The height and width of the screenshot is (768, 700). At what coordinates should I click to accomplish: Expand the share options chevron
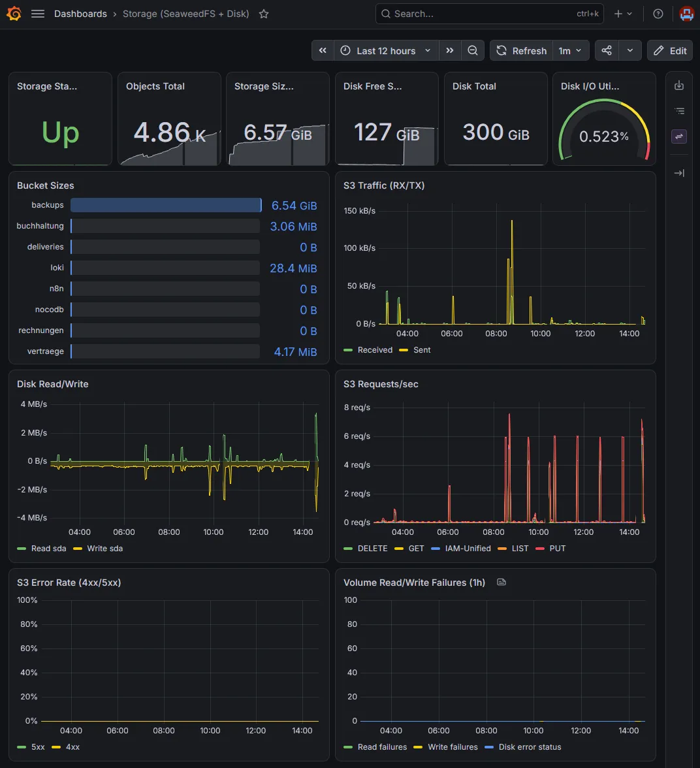(x=630, y=50)
